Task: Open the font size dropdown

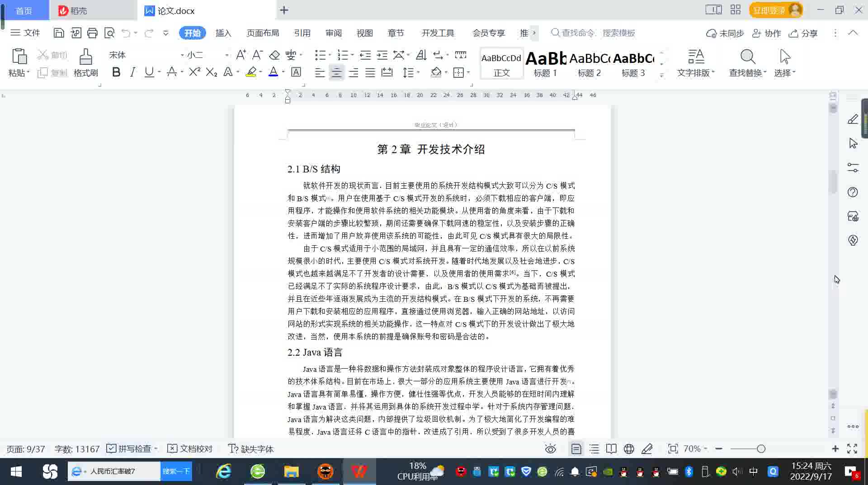Action: pyautogui.click(x=226, y=55)
